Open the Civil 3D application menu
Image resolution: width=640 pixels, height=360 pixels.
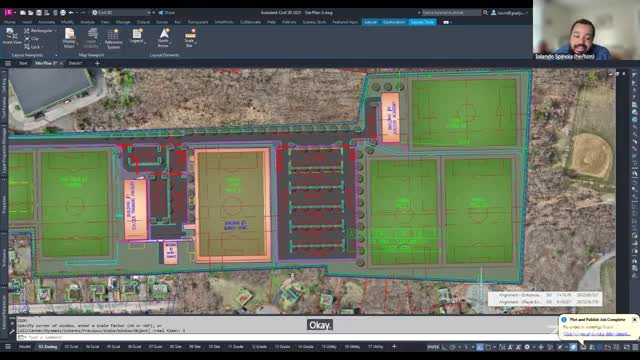point(9,13)
